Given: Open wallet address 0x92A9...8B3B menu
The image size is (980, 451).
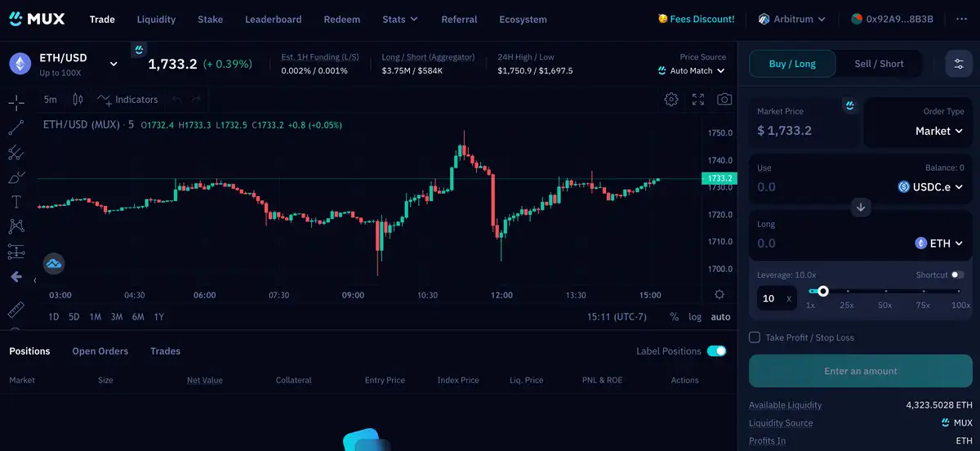Looking at the screenshot, I should coord(892,19).
